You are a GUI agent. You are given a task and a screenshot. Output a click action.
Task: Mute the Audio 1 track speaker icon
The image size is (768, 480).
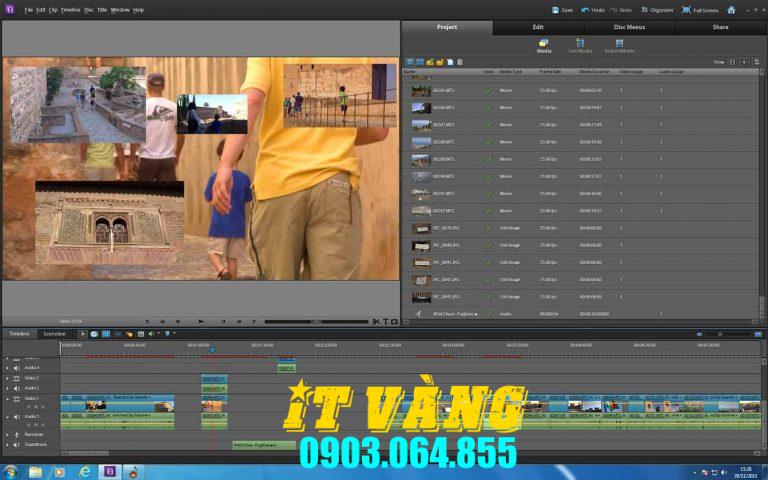(16, 417)
